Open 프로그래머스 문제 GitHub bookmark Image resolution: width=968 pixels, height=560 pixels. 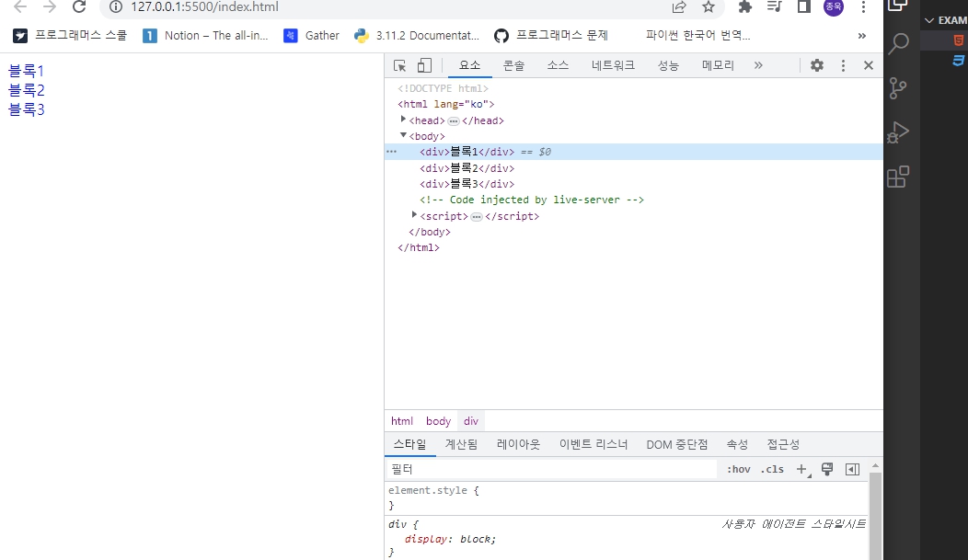551,36
